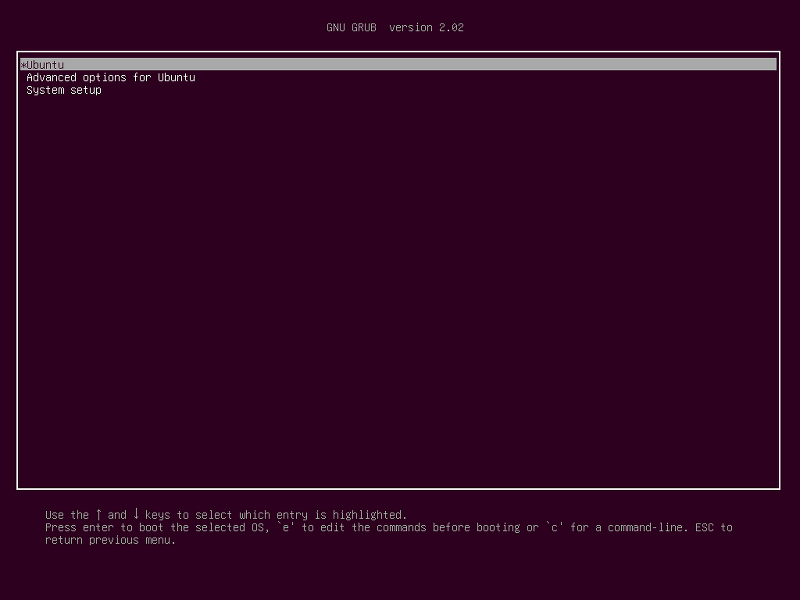Click the GNU GRUB version 2.02 title
Viewport: 800px width, 600px height.
tap(395, 28)
